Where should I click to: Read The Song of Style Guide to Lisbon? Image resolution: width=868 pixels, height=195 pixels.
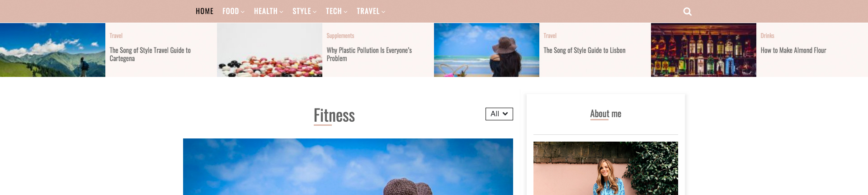(x=585, y=50)
